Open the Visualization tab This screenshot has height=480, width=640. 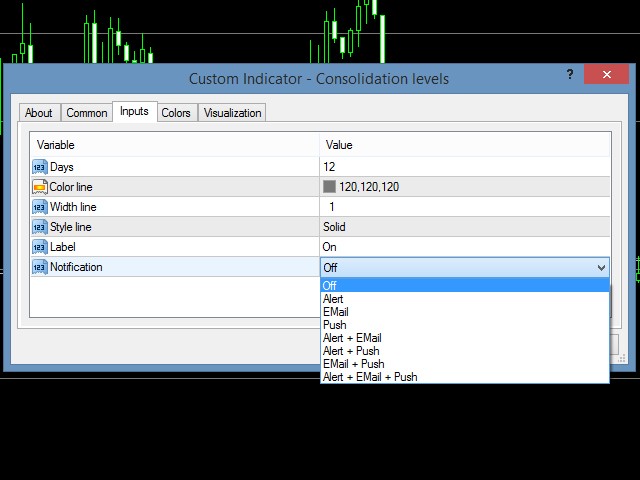[x=232, y=113]
